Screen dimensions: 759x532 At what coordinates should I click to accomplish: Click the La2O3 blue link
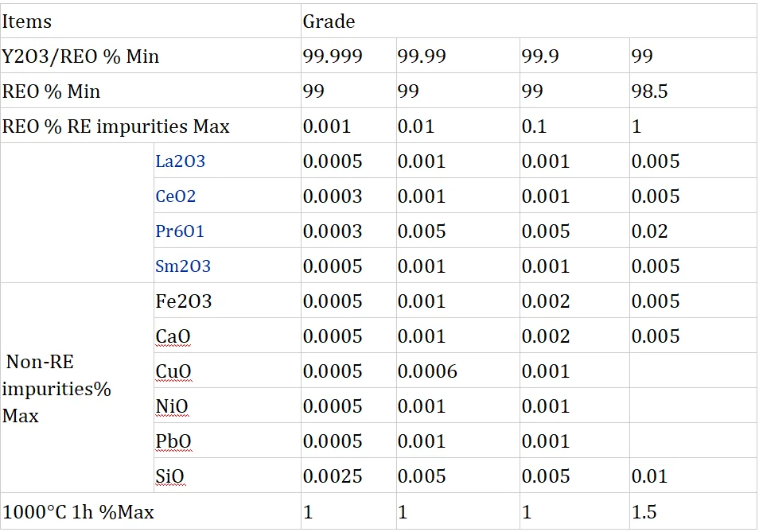[x=180, y=161]
